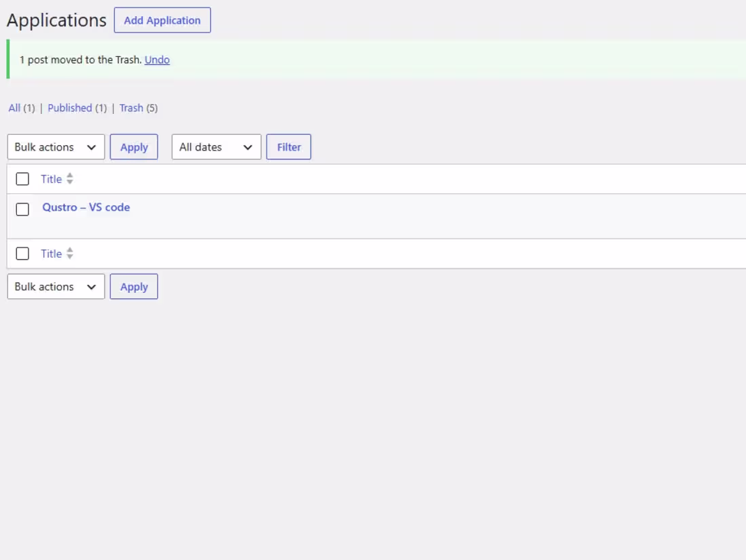
Task: Tick the checkbox for Qustro – VS code
Action: (22, 209)
